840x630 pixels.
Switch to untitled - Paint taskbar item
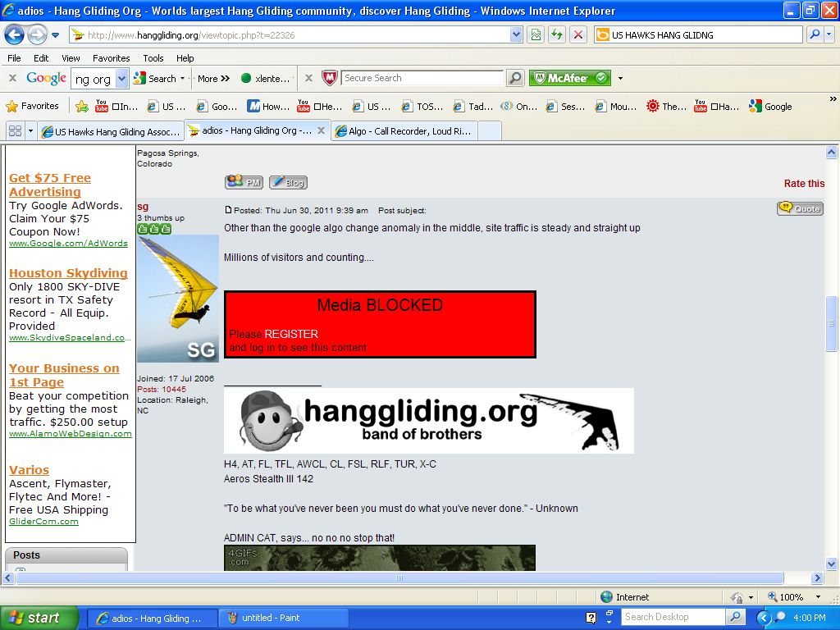284,618
